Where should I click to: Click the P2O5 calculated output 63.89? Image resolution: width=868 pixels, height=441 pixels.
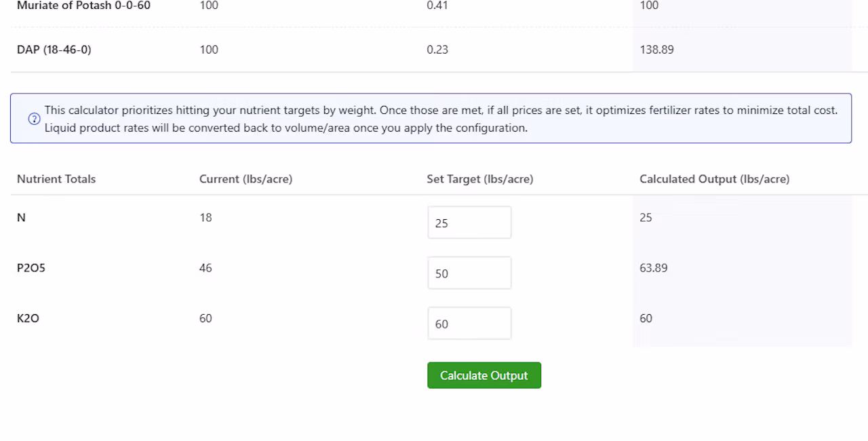(x=654, y=268)
